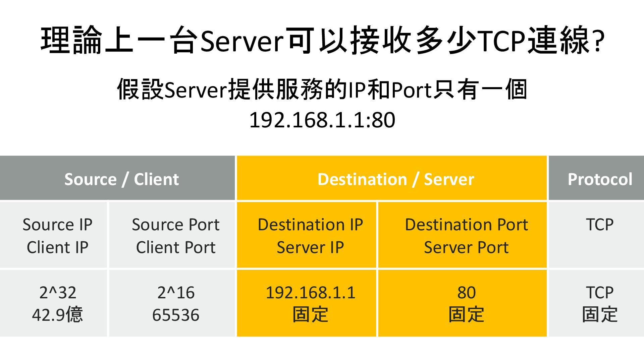The image size is (644, 362).
Task: Click the 42.9億 value text
Action: pyautogui.click(x=57, y=315)
